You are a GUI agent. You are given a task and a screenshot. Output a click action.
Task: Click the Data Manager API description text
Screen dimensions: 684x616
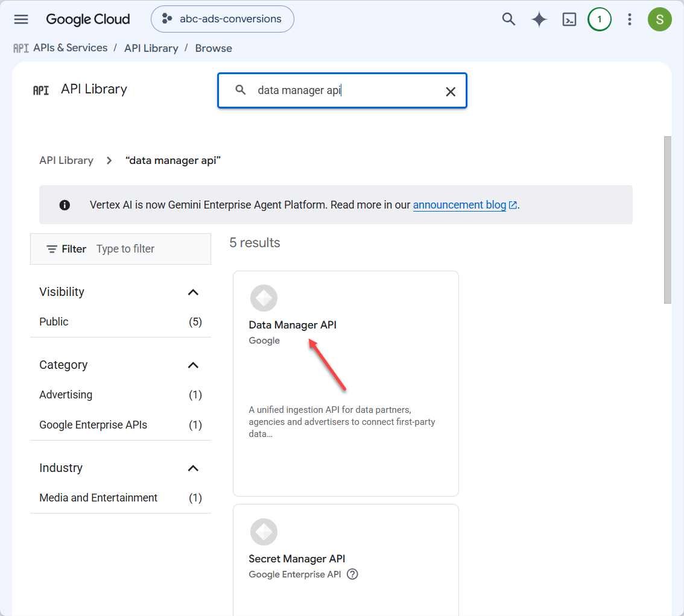[342, 421]
